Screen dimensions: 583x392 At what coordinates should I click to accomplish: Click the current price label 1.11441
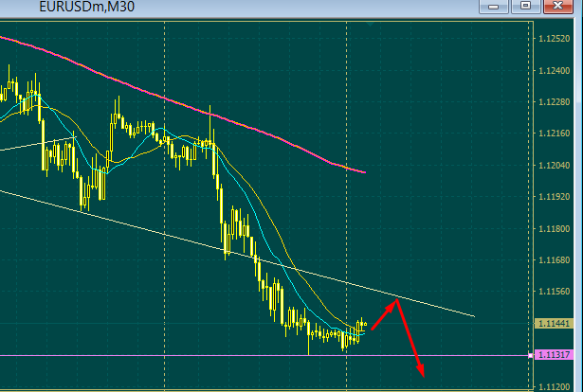554,323
